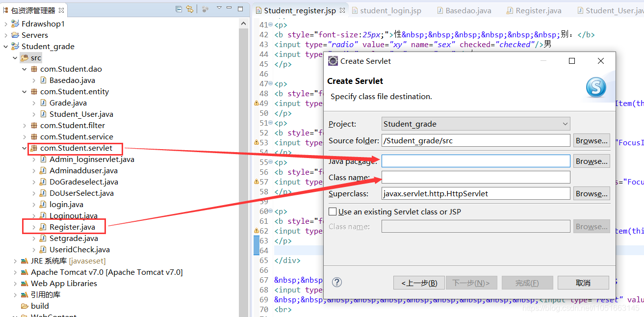This screenshot has width=644, height=317.
Task: Click help icon in Create Servlet dialog
Action: coord(337,282)
